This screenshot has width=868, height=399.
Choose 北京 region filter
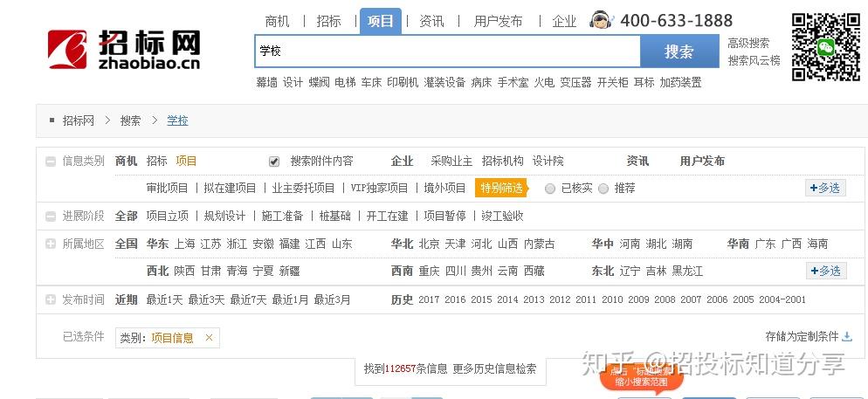[429, 244]
